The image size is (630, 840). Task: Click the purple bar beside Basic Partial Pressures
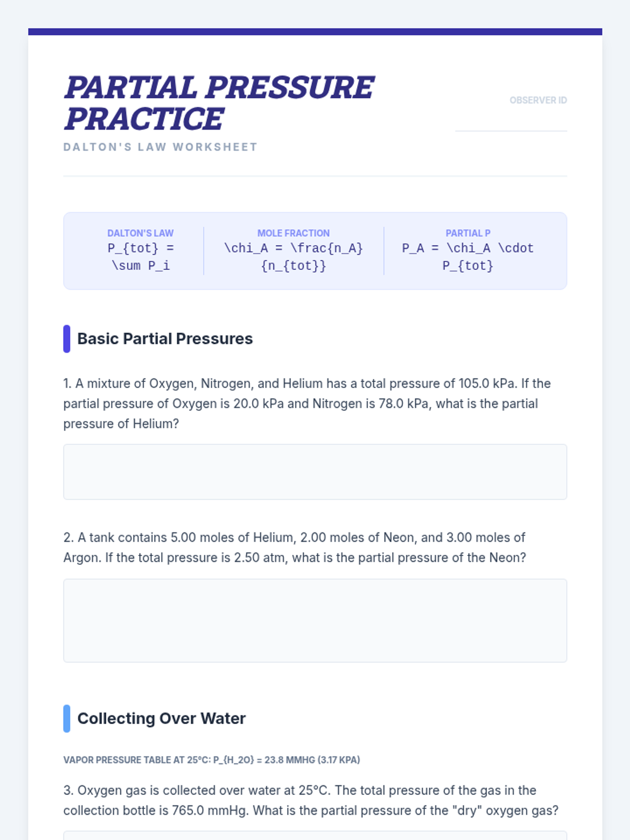coord(67,339)
